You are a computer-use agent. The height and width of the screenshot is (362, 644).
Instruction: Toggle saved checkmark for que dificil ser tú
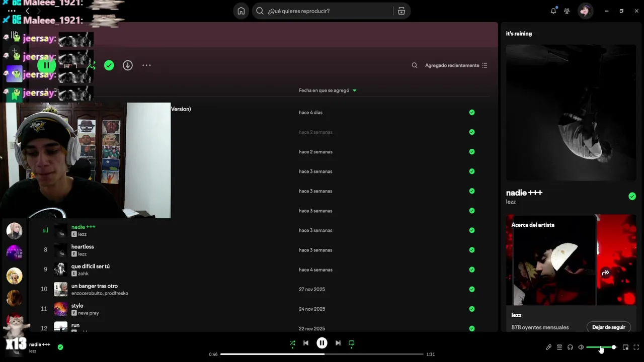click(x=472, y=269)
